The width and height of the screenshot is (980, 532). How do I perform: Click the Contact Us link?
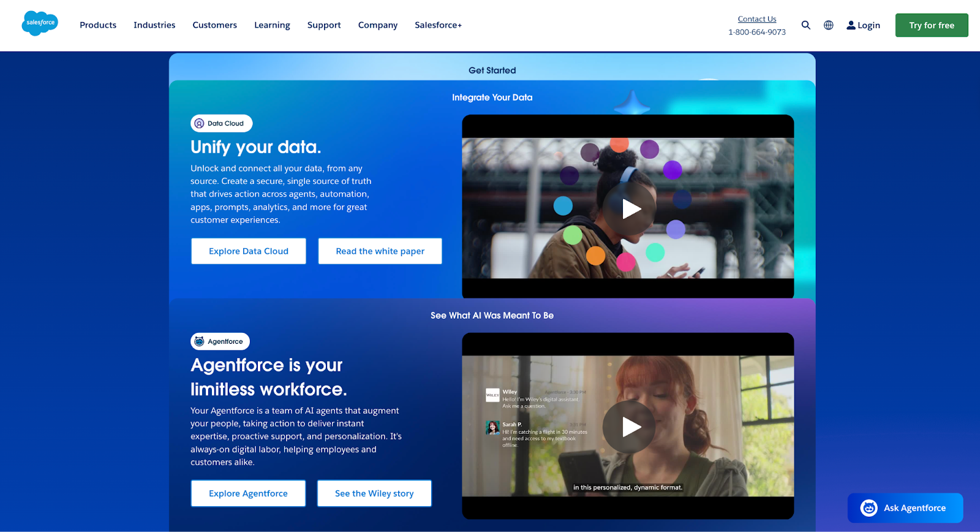coord(757,19)
